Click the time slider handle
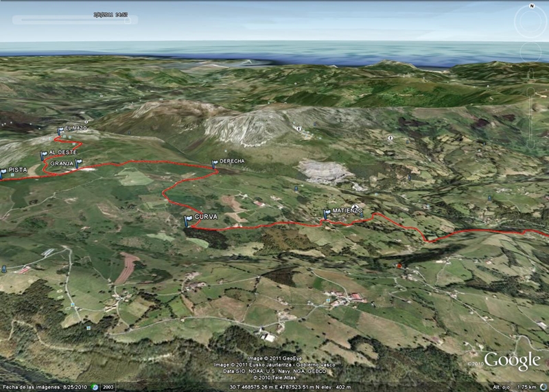The width and height of the screenshot is (549, 392). tap(126, 20)
